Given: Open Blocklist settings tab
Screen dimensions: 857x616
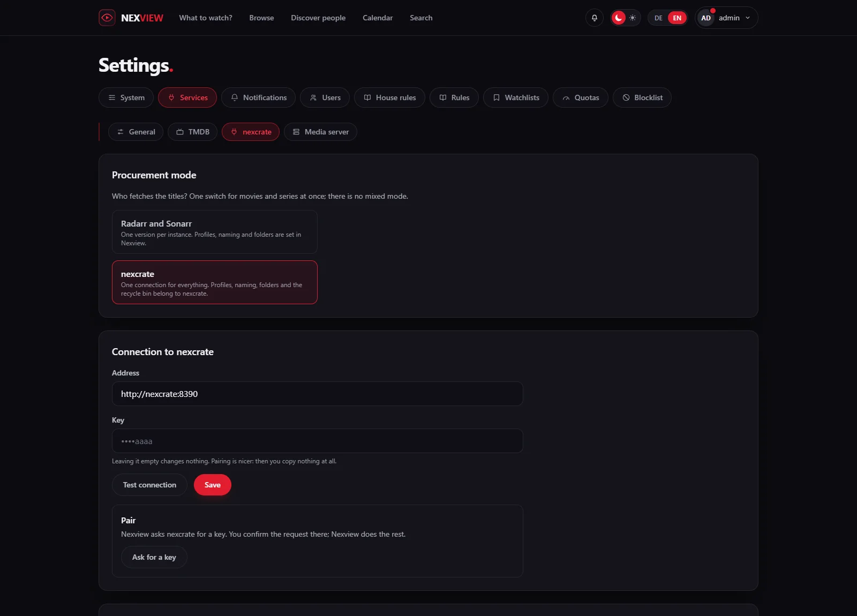Looking at the screenshot, I should 642,97.
